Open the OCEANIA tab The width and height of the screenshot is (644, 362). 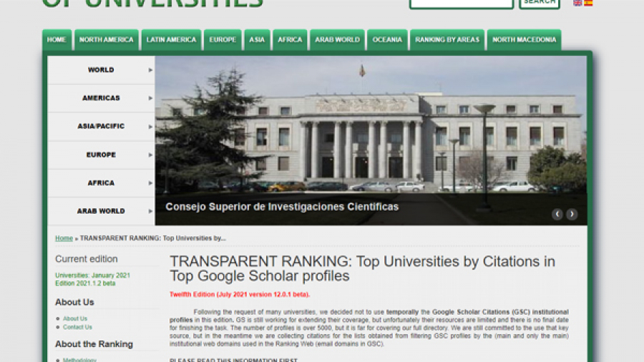(387, 40)
